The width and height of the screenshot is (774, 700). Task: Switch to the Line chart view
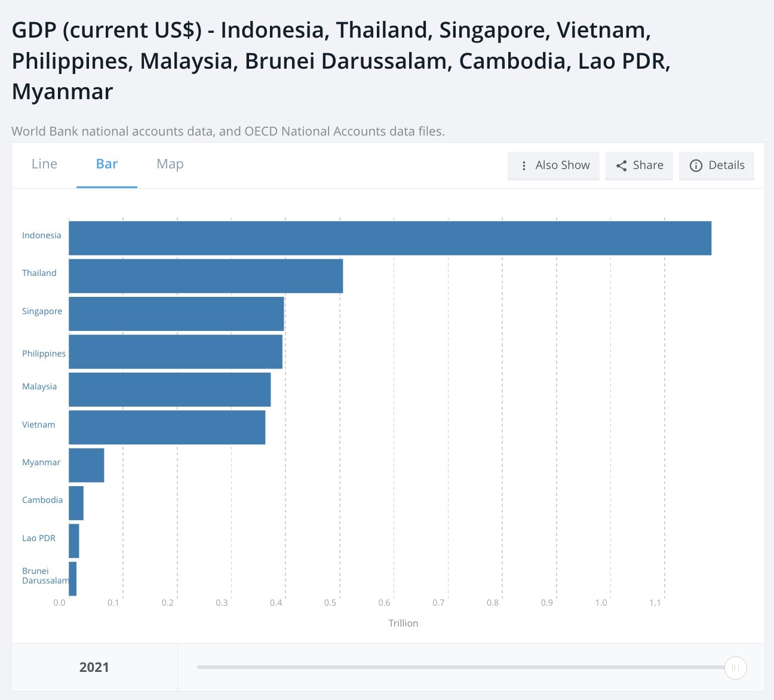point(44,164)
